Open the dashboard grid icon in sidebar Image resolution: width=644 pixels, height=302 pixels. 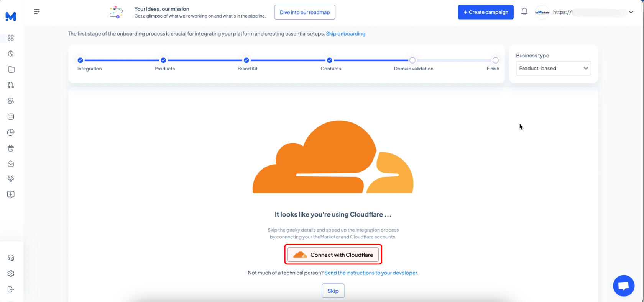(x=11, y=38)
